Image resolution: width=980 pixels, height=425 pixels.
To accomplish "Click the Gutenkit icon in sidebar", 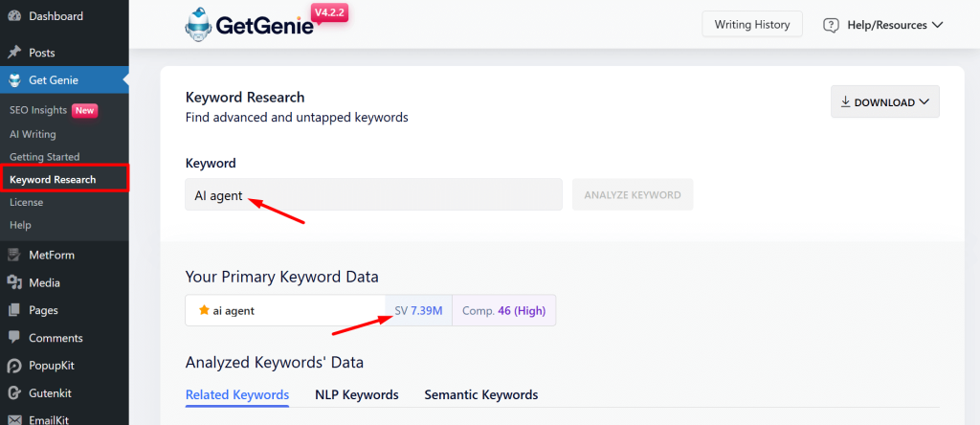I will click(x=14, y=392).
